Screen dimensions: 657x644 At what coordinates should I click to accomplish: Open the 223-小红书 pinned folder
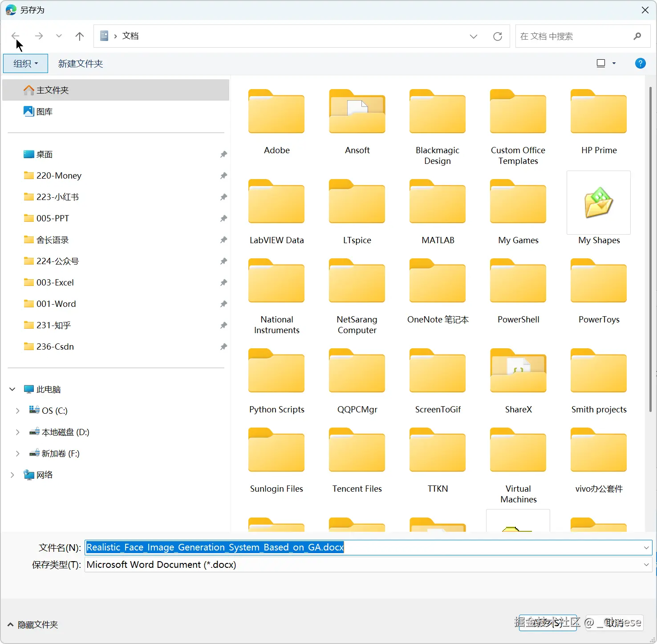click(116, 197)
